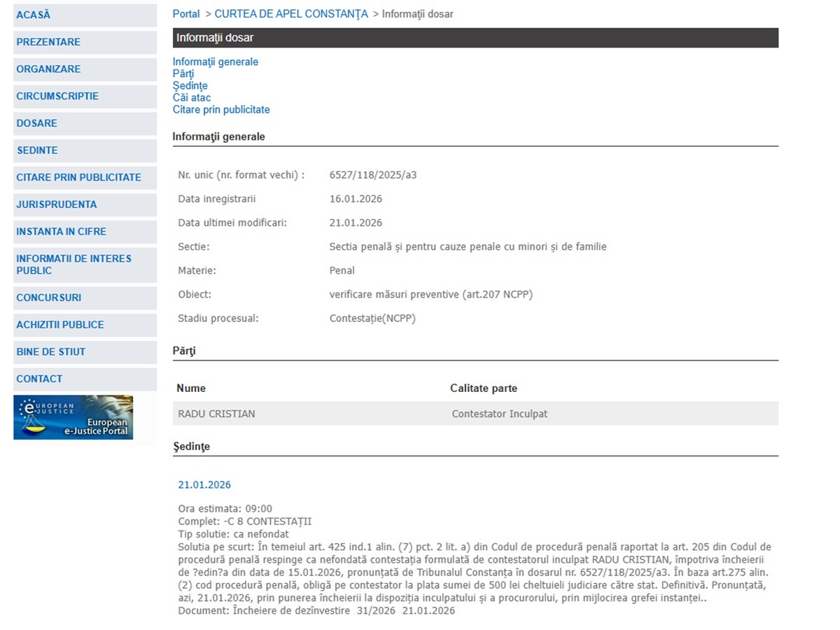Open the SEDINTE sidebar item
The height and width of the screenshot is (630, 840).
[85, 150]
